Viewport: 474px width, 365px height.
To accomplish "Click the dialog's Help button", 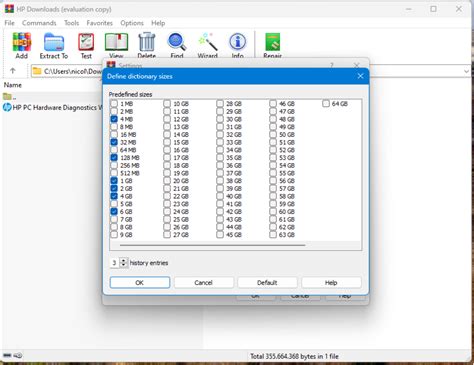I will (331, 282).
